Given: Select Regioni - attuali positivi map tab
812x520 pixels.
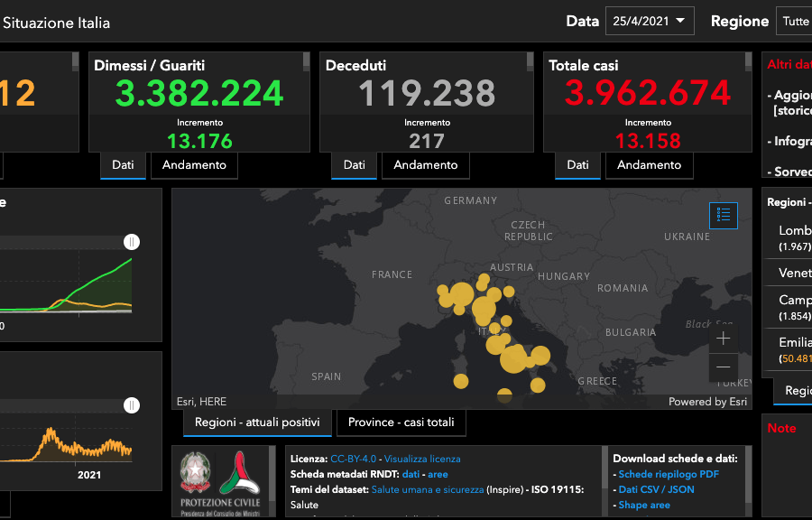Looking at the screenshot, I should click(x=257, y=422).
